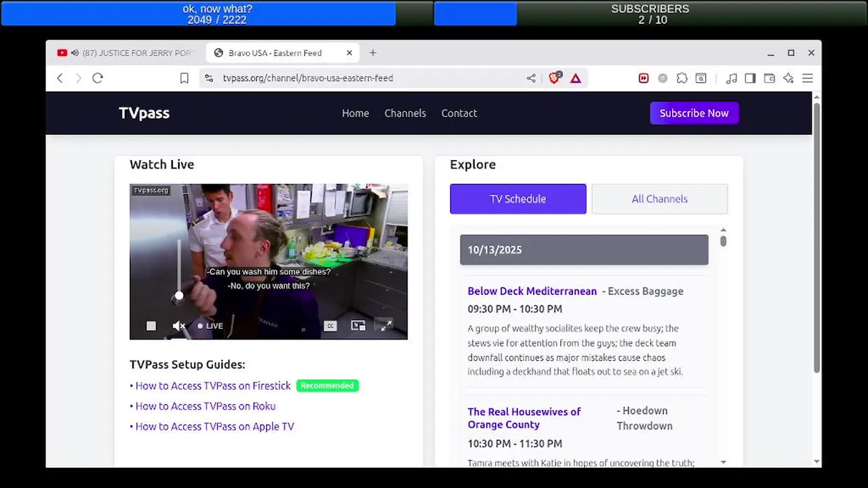Stop the live video playback
Viewport: 868px width, 488px height.
151,326
